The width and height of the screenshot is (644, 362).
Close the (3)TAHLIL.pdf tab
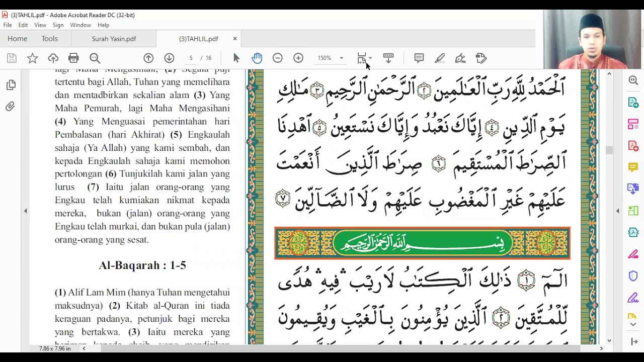(234, 39)
